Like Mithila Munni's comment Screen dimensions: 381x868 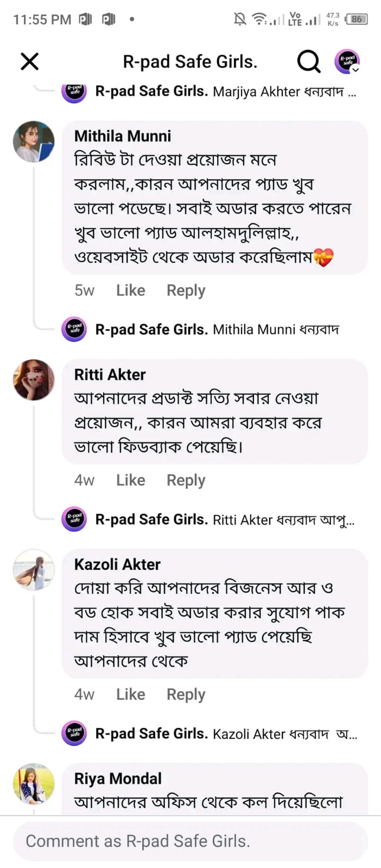[x=130, y=290]
